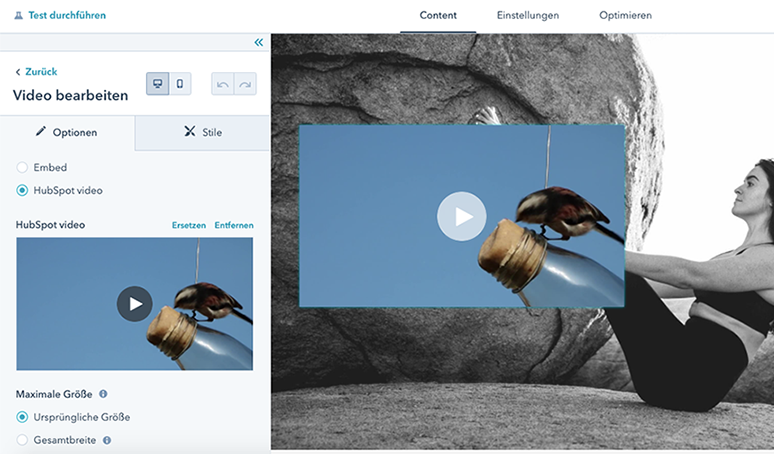This screenshot has width=774, height=454.
Task: Click info icon beside Gesamtbreite
Action: pos(107,440)
